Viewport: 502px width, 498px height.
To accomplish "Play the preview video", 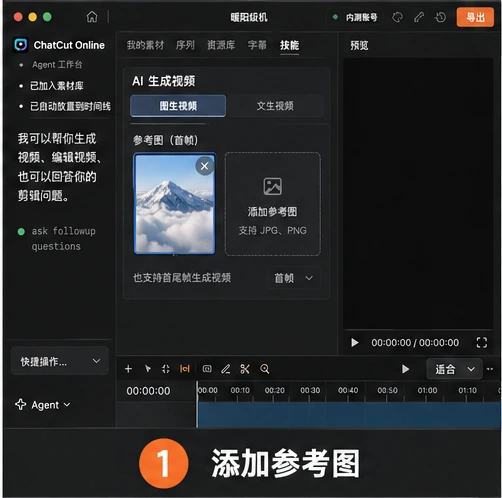I will [355, 342].
